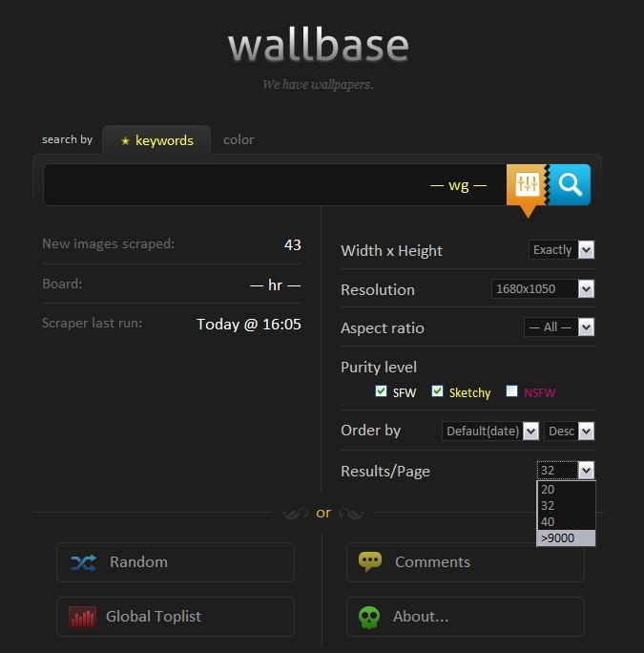
Task: Enable the NSFW purity checkbox
Action: coord(511,391)
